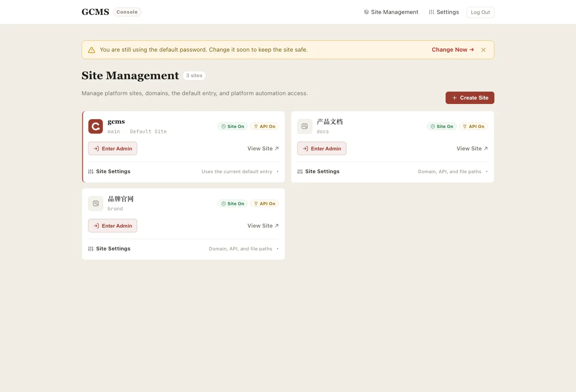This screenshot has height=392, width=576.
Task: Open View Site for 品牌官网
Action: [263, 226]
